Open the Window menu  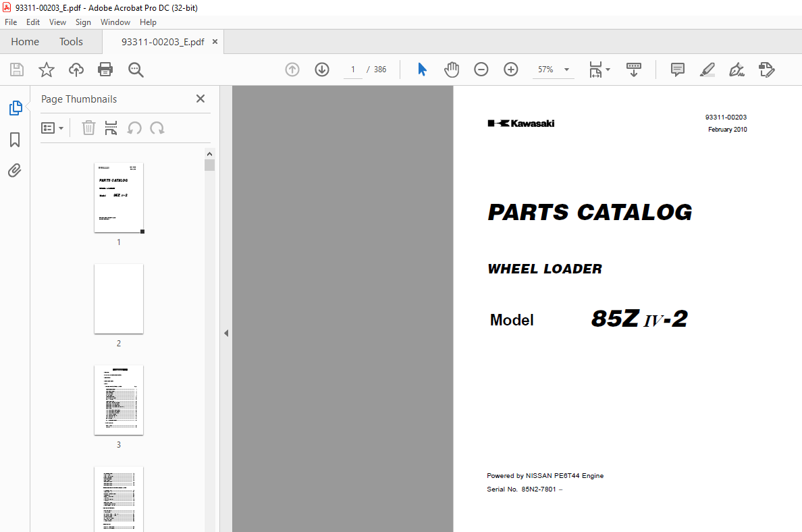click(x=115, y=22)
